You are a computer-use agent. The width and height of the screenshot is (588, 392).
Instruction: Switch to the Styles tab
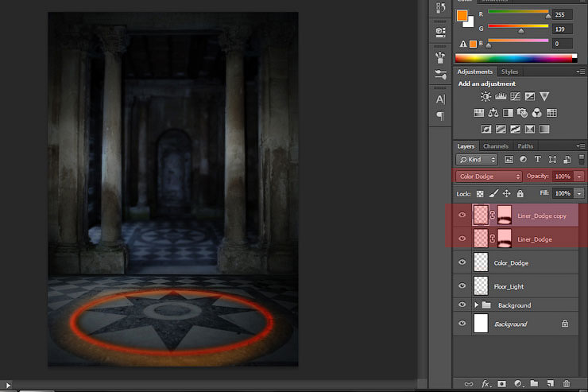(x=509, y=72)
